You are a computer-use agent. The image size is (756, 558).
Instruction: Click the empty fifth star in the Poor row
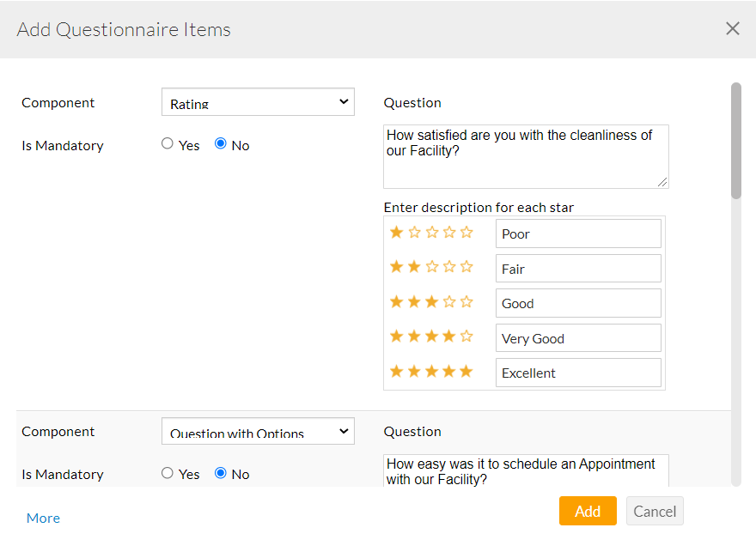click(466, 232)
